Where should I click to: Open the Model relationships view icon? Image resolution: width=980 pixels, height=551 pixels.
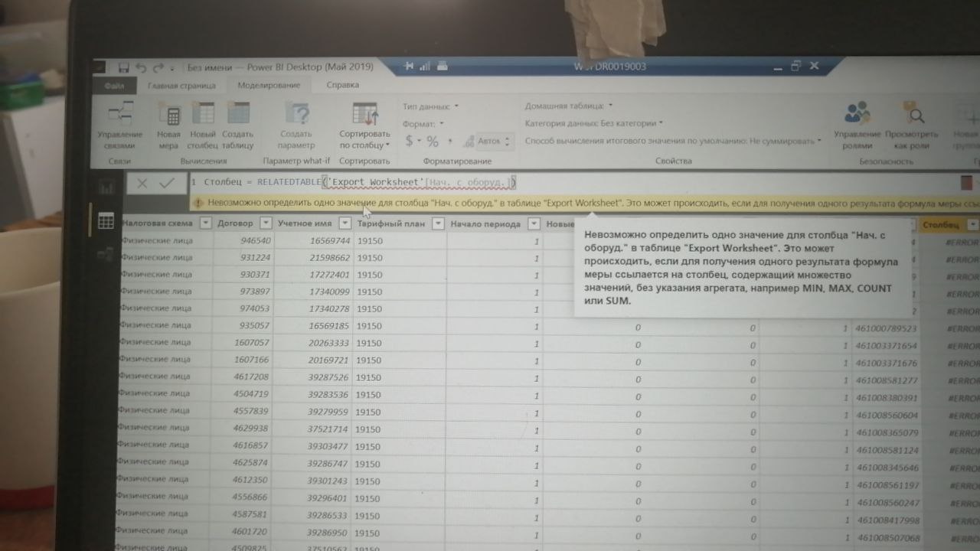[x=105, y=255]
